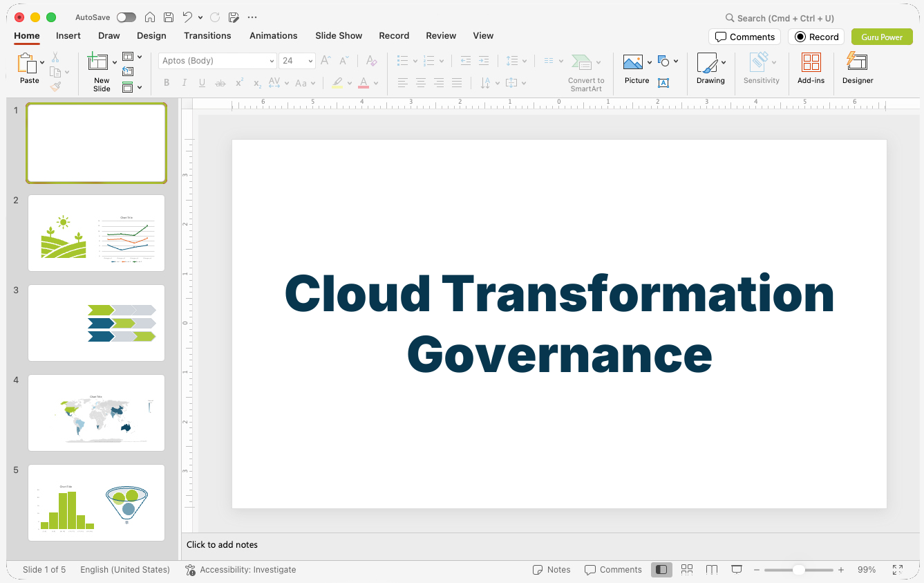Viewport: 924px width, 583px height.
Task: Toggle Superscript formatting
Action: (x=239, y=83)
